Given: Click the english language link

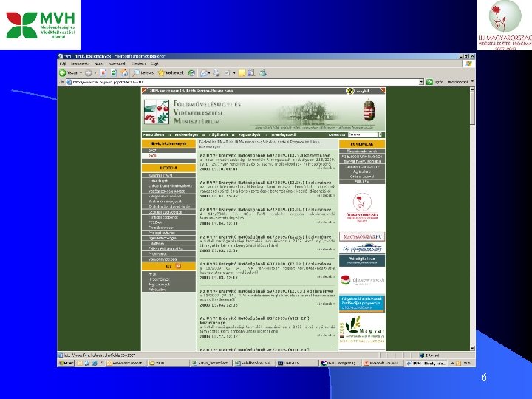Looking at the screenshot, I should coord(363,91).
